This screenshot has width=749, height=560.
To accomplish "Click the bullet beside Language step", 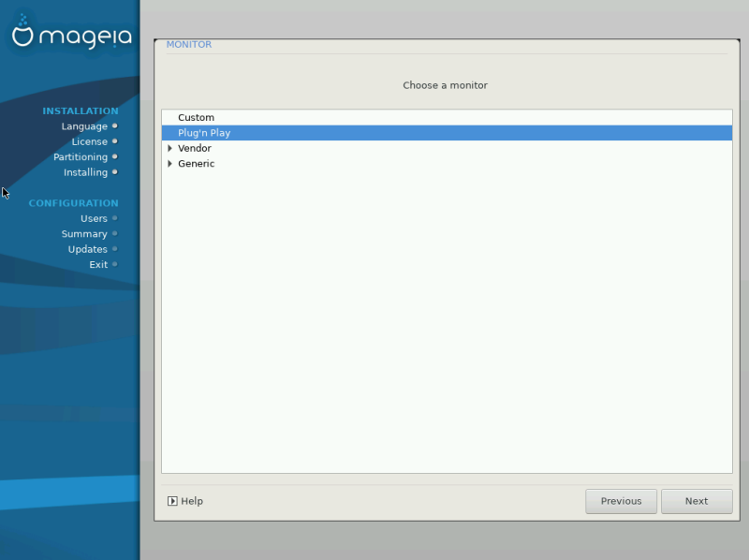I will coord(114,126).
